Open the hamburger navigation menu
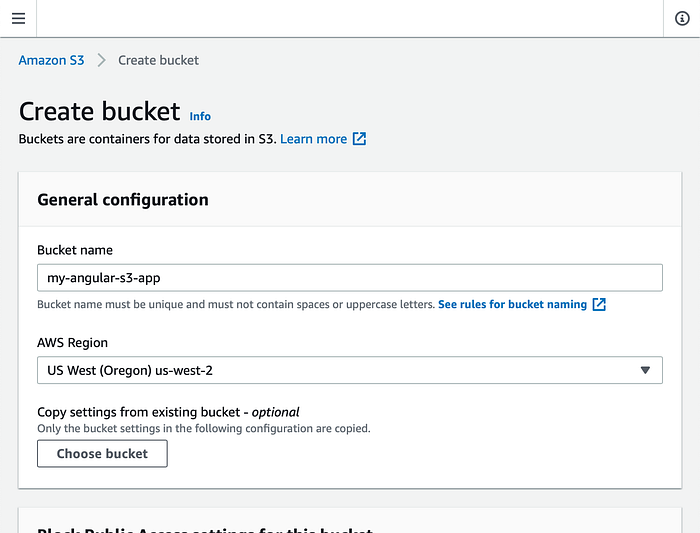Viewport: 700px width, 533px height. [18, 18]
